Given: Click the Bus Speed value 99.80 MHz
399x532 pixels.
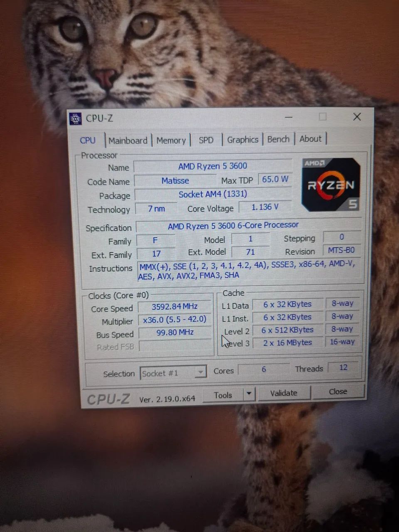Looking at the screenshot, I should click(175, 332).
